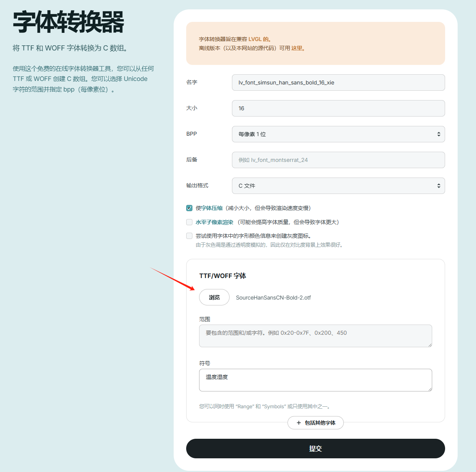Click the 浏览 browse font button
Screen dimensions: 476x472
[x=214, y=297]
